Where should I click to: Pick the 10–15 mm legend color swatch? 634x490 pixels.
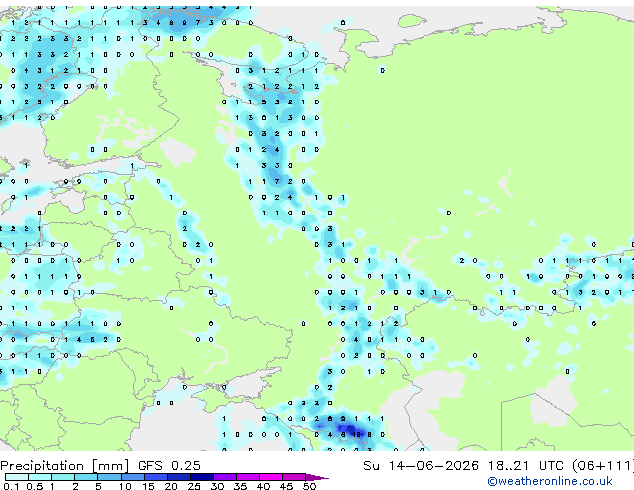click(x=132, y=477)
